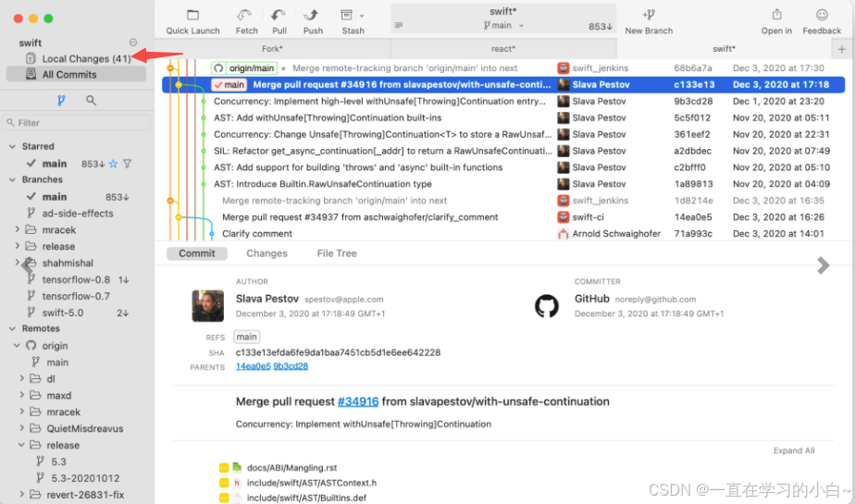
Task: Click the Open in toolbar icon
Action: (776, 15)
